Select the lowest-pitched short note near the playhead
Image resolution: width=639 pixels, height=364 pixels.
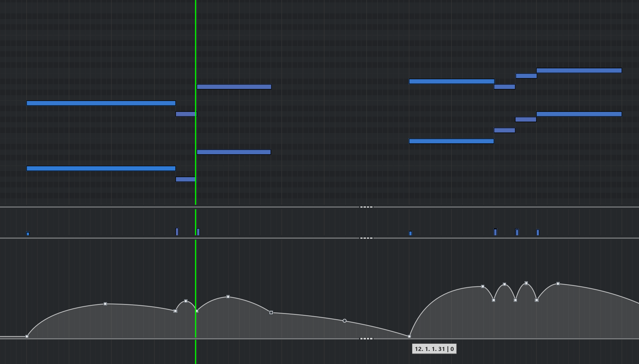(185, 179)
